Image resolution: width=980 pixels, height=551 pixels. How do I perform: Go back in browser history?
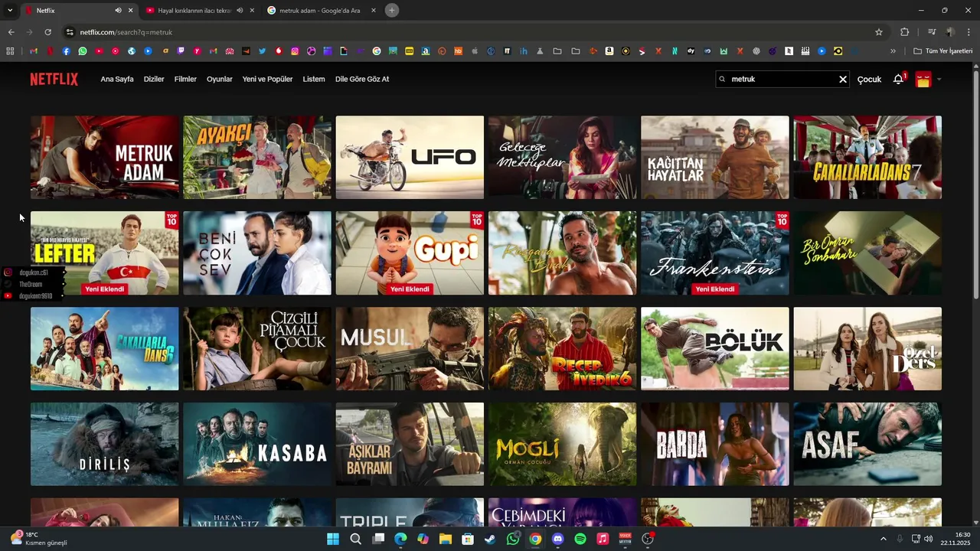coord(11,32)
